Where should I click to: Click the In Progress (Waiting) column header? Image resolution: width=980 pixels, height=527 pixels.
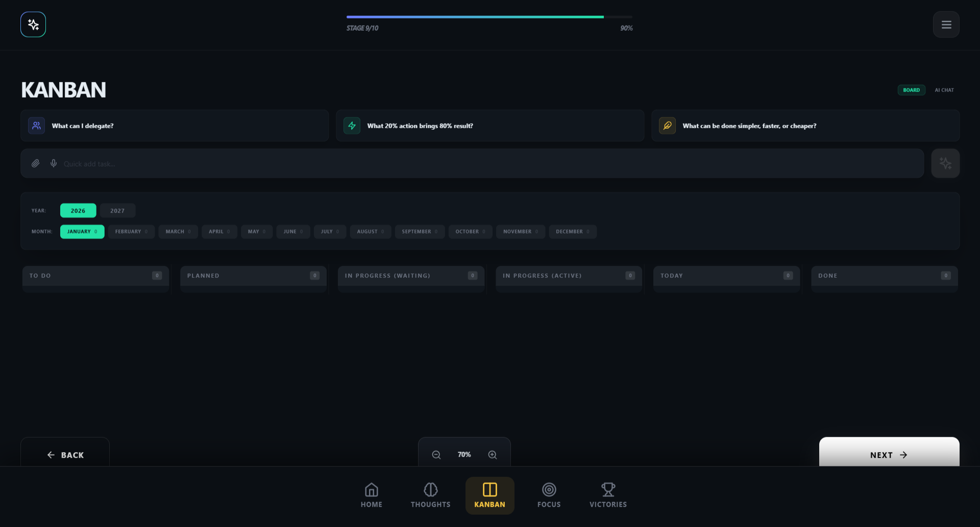point(411,276)
